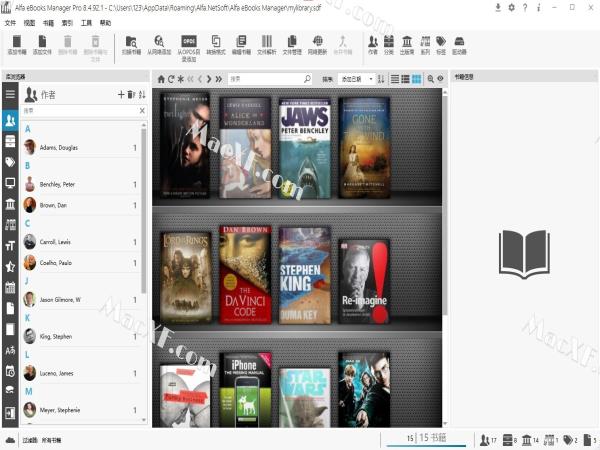This screenshot has width=600, height=450.
Task: Click the Add File (添加文件) toolbar icon
Action: click(x=42, y=41)
